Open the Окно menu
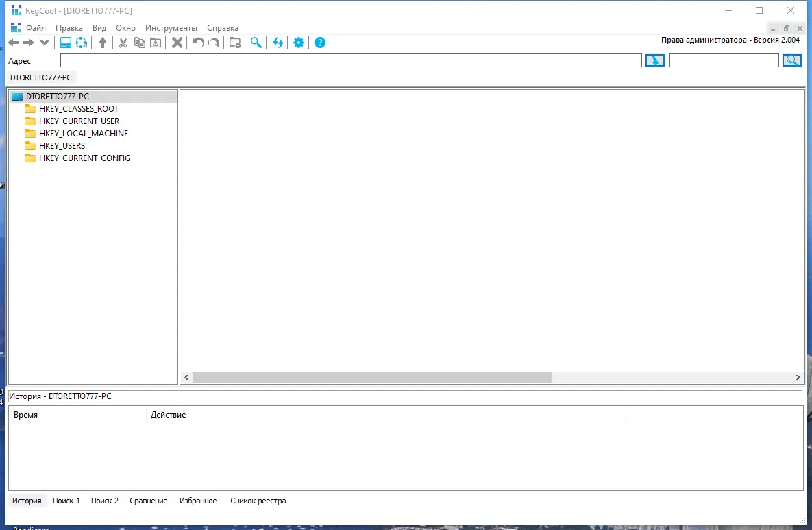 (125, 28)
